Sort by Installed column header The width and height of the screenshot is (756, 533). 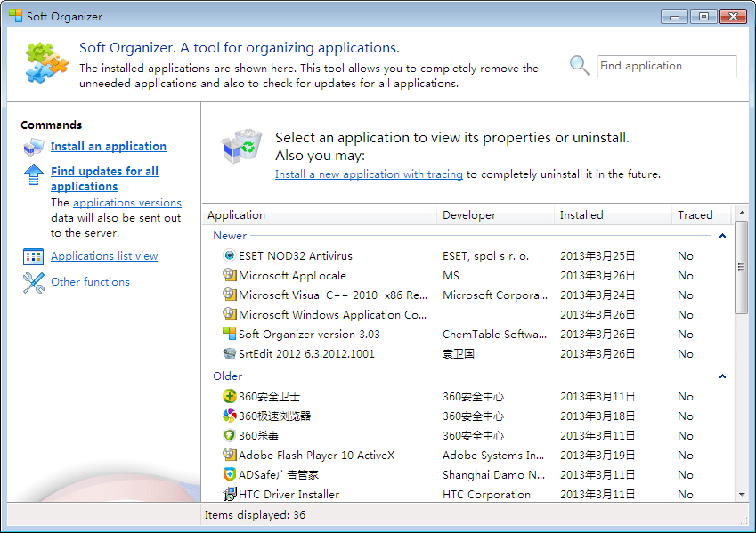point(613,215)
